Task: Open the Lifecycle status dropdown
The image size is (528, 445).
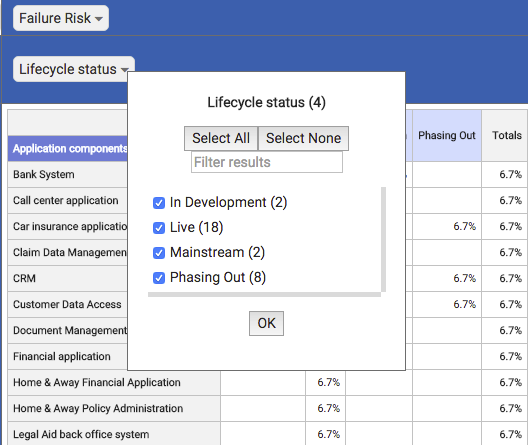Action: pos(74,69)
